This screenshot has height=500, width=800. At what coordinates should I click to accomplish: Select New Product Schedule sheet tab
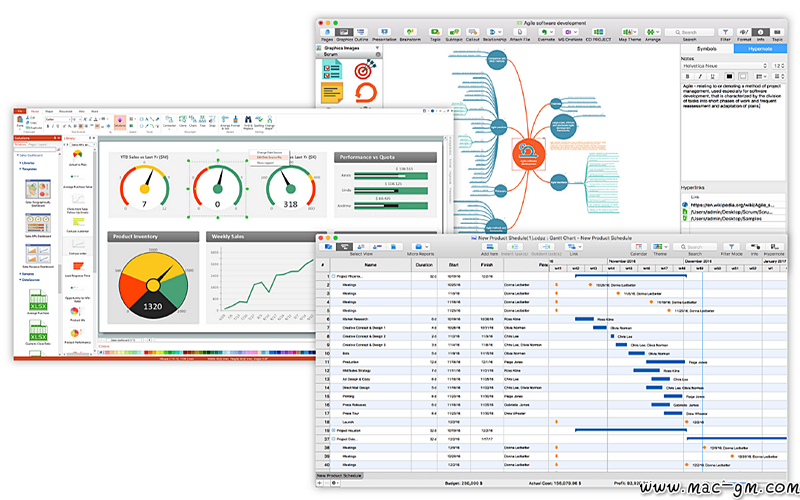click(339, 476)
